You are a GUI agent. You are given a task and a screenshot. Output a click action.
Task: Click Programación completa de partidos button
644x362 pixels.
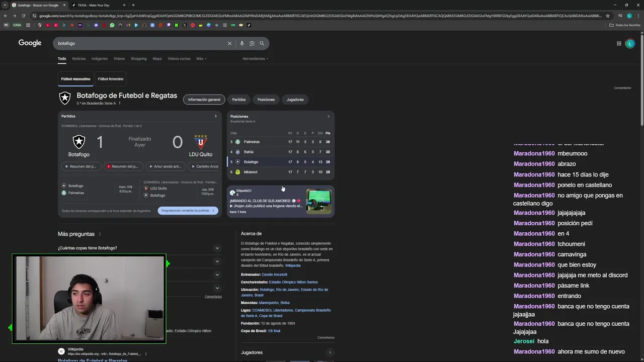click(x=188, y=211)
